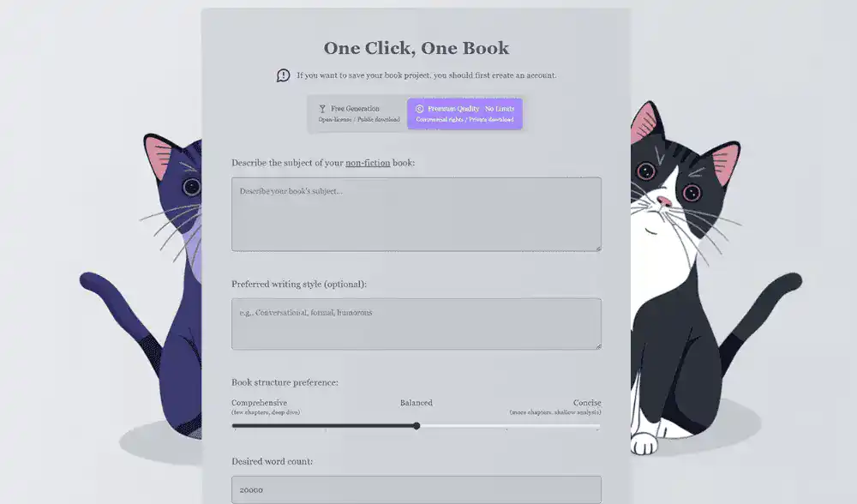Click the cocktail glass Free Generation icon

point(322,109)
